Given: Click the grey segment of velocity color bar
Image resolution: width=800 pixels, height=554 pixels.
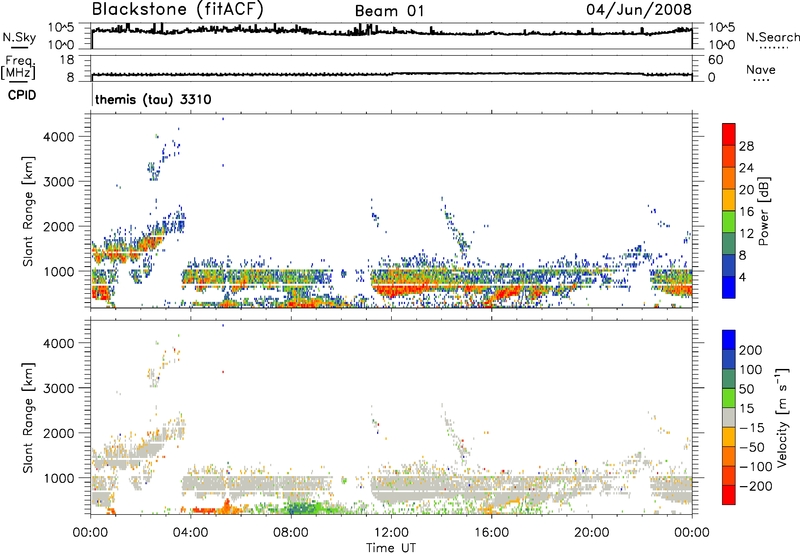Looking at the screenshot, I should (x=729, y=417).
